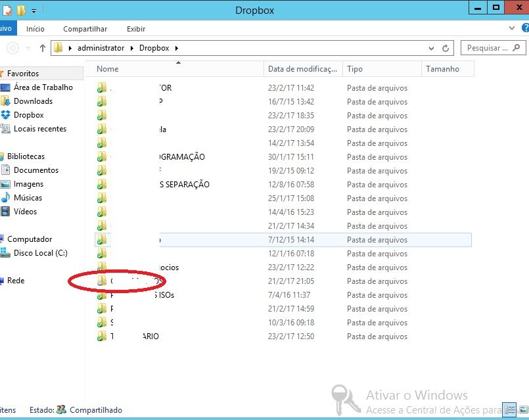Click the Rede network item

pos(16,281)
